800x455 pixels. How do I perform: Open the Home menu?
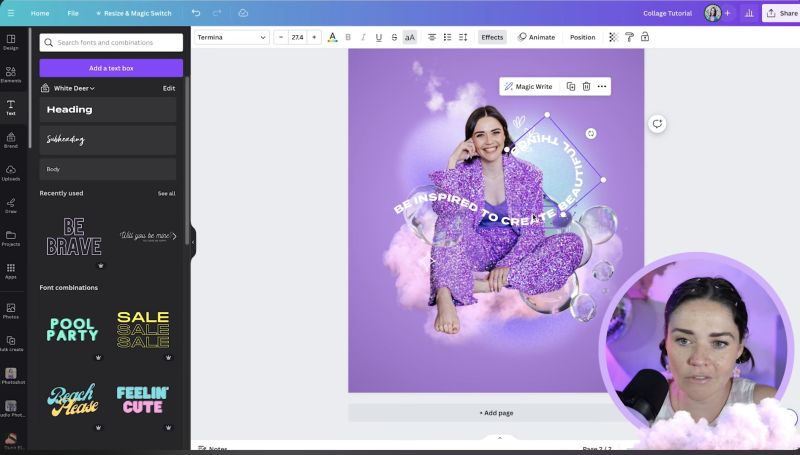tap(40, 13)
